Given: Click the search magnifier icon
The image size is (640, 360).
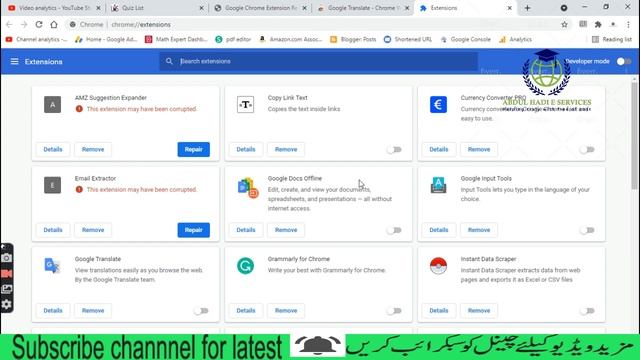Looking at the screenshot, I should [169, 61].
